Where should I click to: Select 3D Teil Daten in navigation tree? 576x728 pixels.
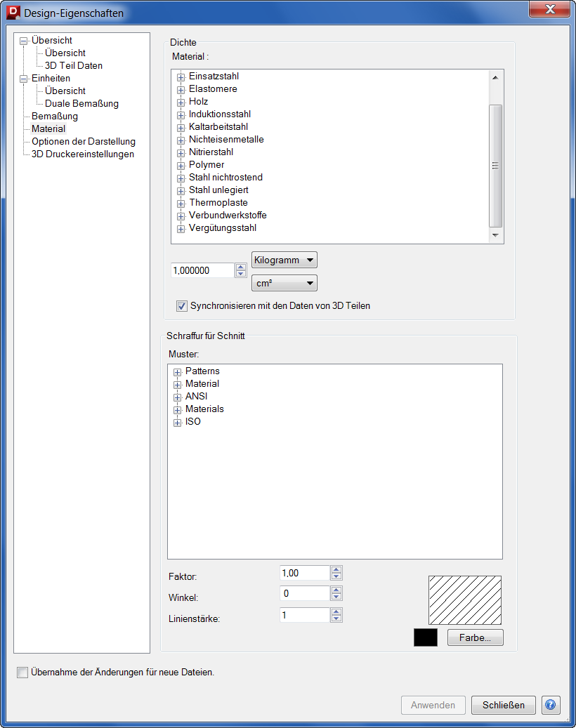73,65
